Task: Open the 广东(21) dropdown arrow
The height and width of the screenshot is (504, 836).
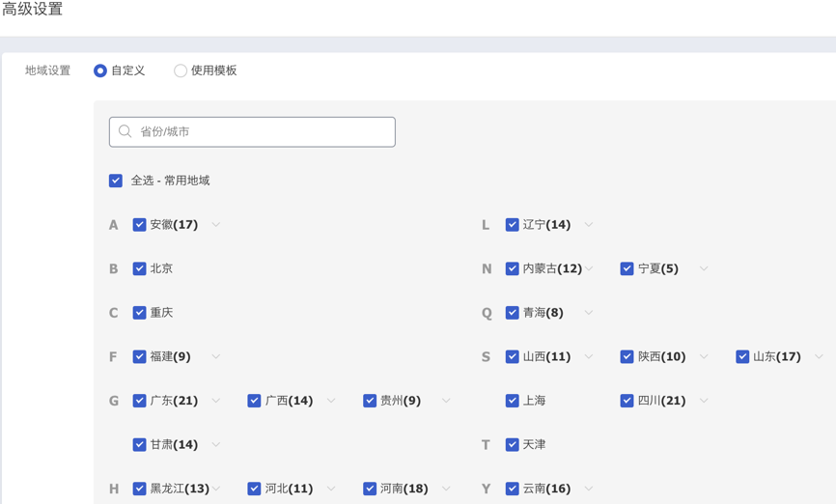Action: point(216,401)
